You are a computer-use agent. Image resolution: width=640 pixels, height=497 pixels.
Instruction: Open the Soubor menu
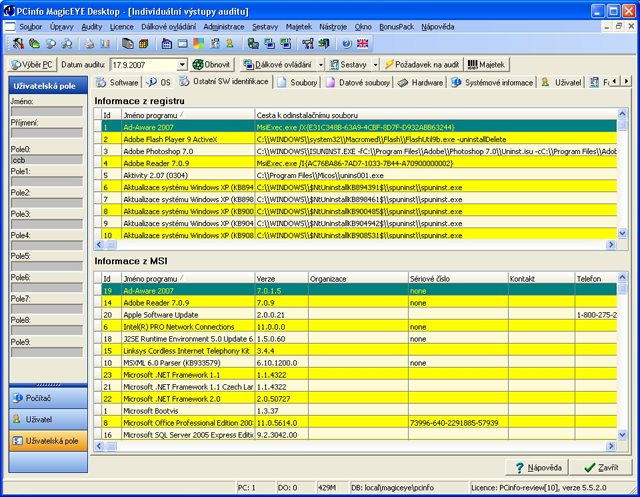(31, 27)
